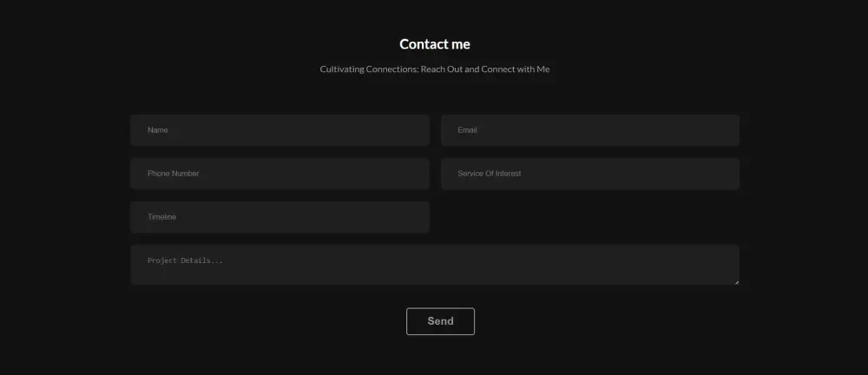Focus the Email text field
The width and height of the screenshot is (868, 375).
(x=590, y=130)
